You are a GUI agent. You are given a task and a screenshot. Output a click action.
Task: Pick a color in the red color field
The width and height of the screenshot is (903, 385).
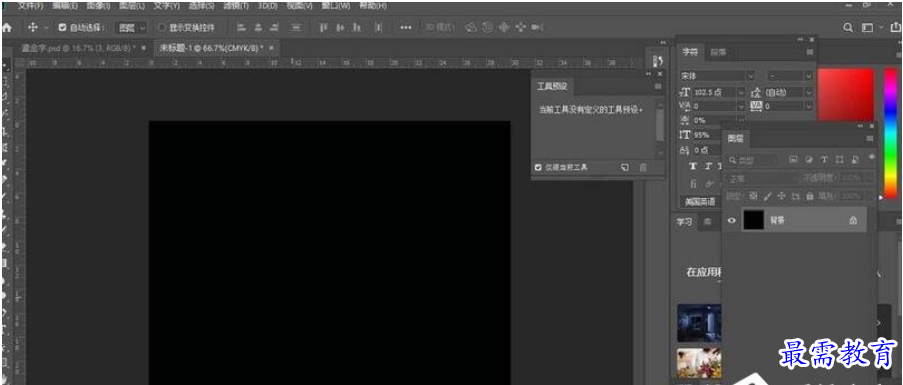pos(846,96)
